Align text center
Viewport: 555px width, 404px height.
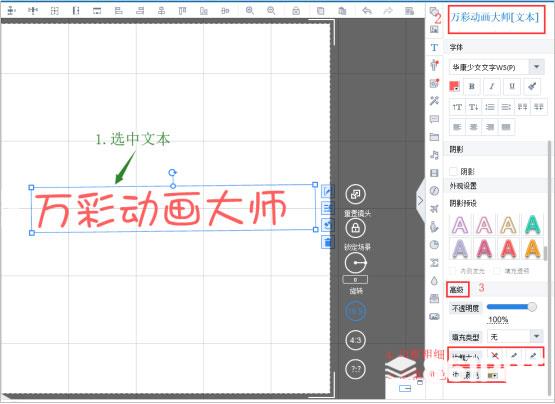pyautogui.click(x=473, y=127)
